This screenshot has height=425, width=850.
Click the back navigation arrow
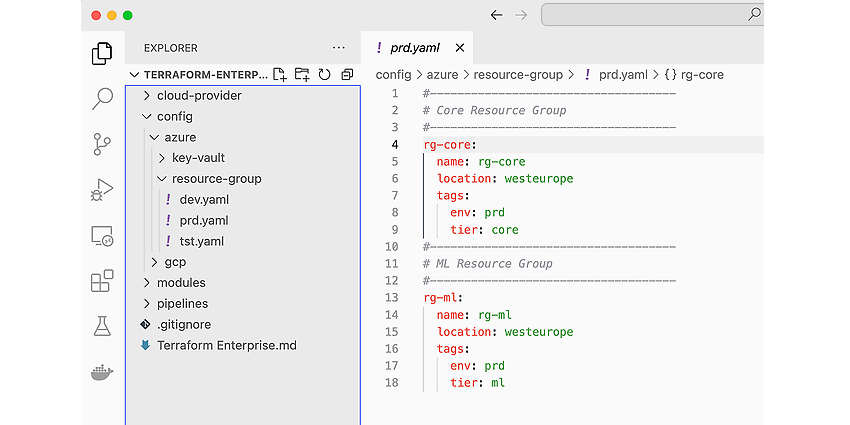tap(497, 15)
